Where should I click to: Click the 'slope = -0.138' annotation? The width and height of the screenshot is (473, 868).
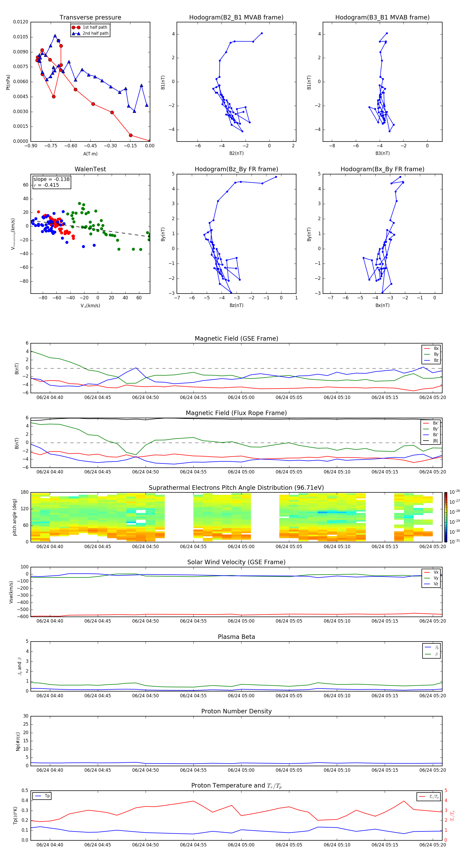(52, 179)
